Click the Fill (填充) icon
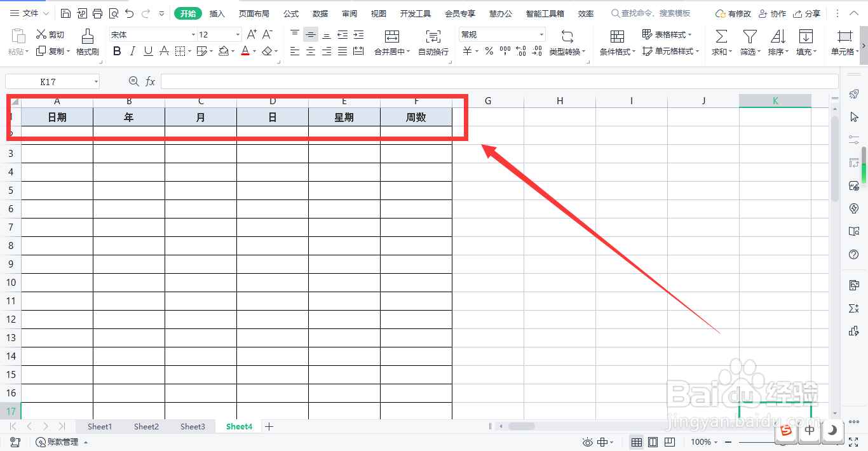Viewport: 868px width, 451px height. point(806,37)
